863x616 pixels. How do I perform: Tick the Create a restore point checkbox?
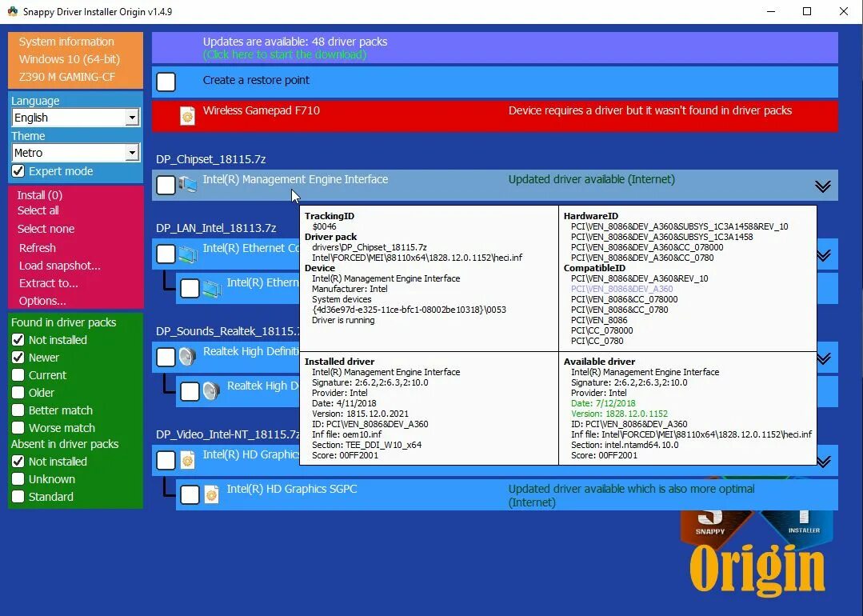pyautogui.click(x=166, y=82)
